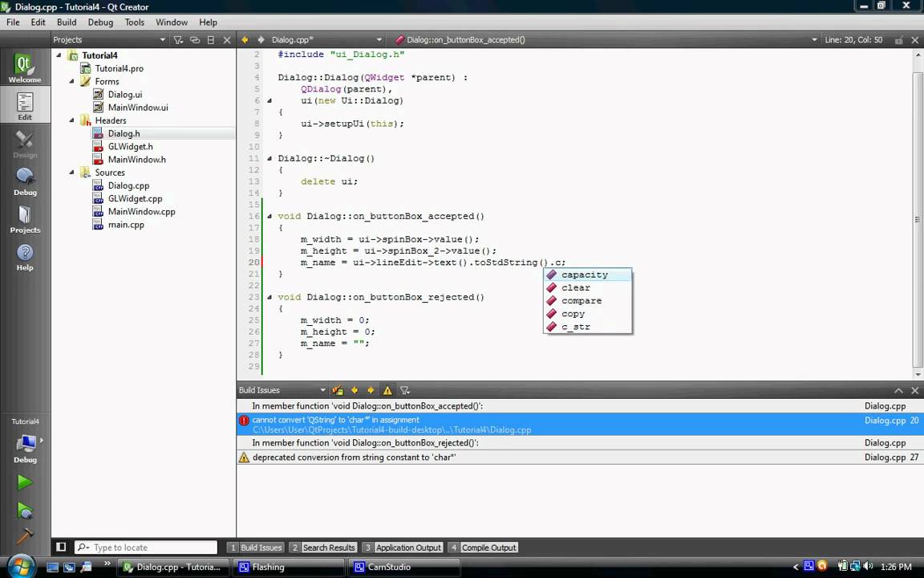Open the File menu
Viewport: 924px width, 578px height.
(13, 22)
